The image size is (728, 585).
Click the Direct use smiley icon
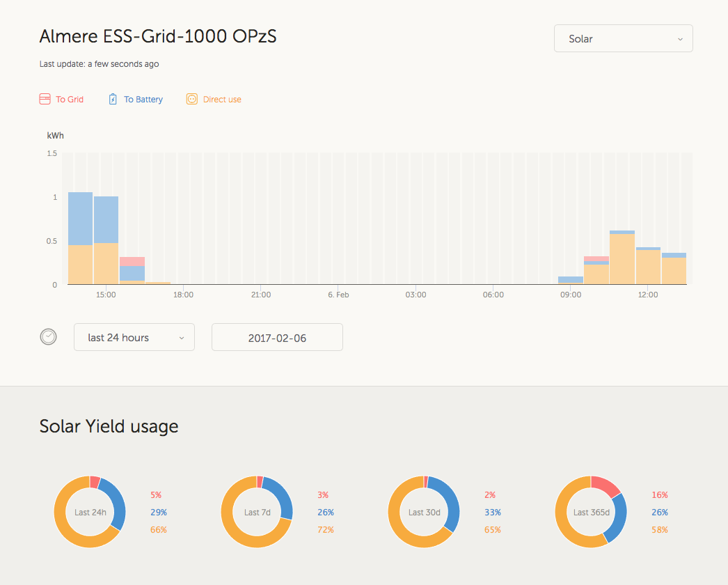[x=192, y=100]
